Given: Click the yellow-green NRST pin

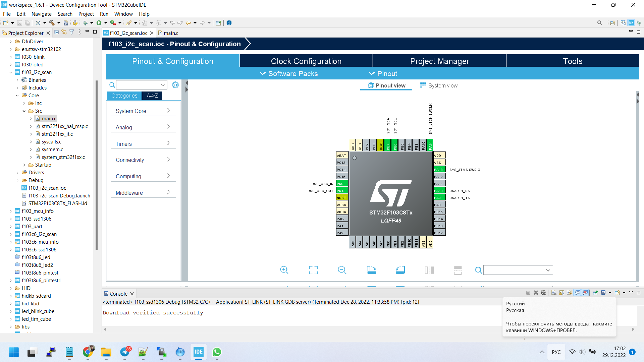Looking at the screenshot, I should pos(342,198).
